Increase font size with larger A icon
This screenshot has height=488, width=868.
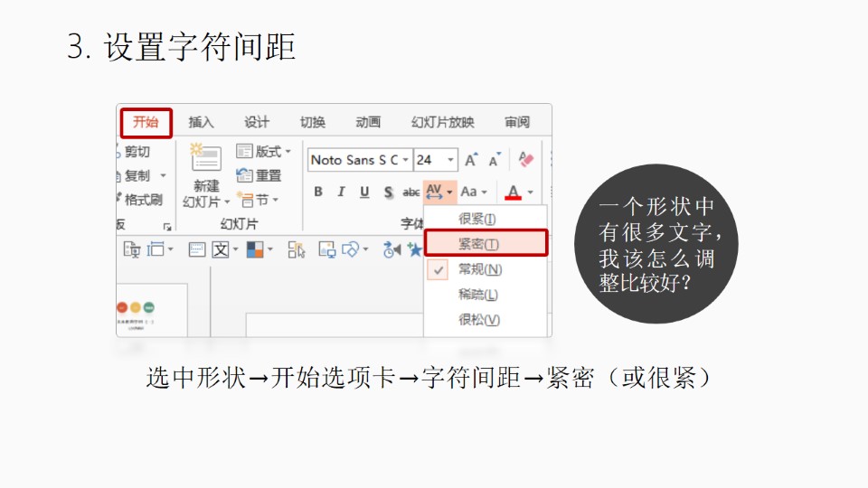coord(470,160)
